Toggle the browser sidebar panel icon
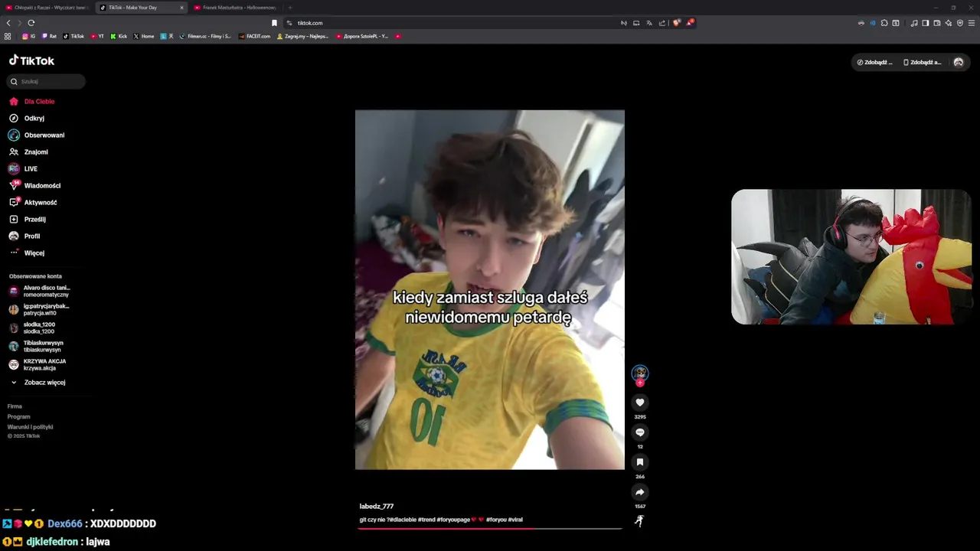The image size is (980, 551). click(x=925, y=23)
